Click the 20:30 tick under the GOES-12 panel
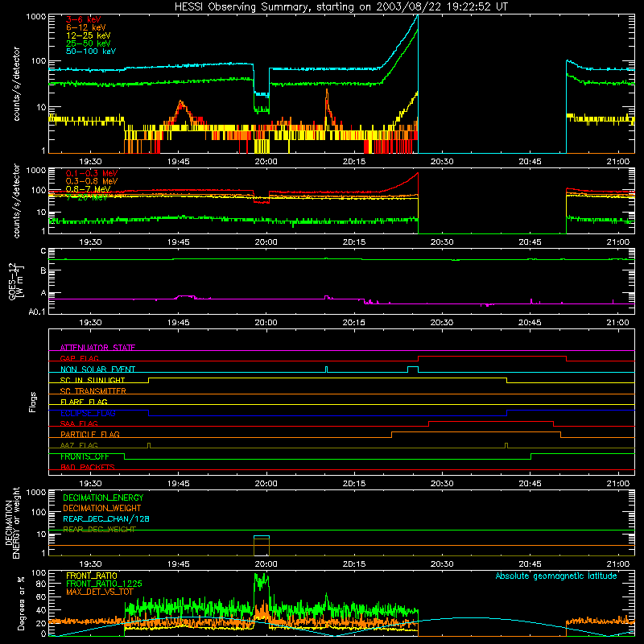Screen dimensions: 644x644 (442, 323)
